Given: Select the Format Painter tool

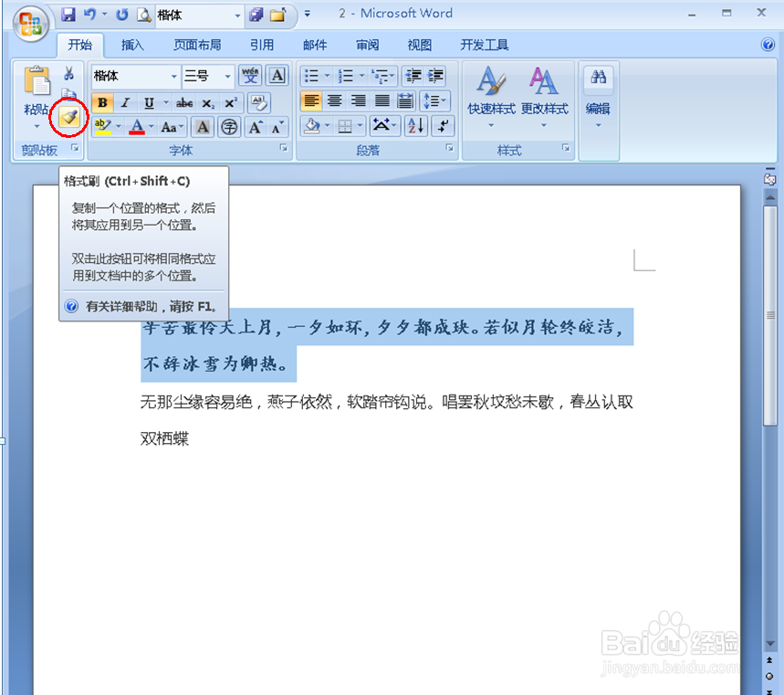Looking at the screenshot, I should pyautogui.click(x=68, y=117).
